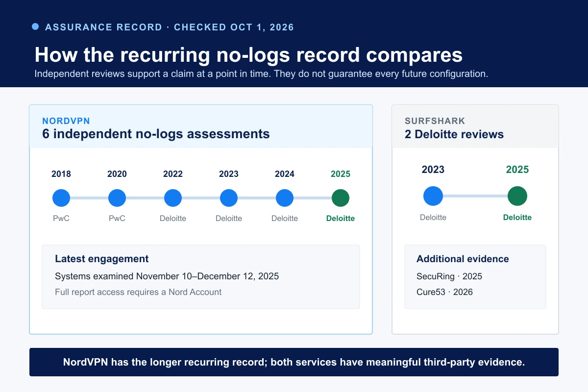Viewport: 588px width, 392px height.
Task: Click the subtitle about independent reviews
Action: pos(262,74)
